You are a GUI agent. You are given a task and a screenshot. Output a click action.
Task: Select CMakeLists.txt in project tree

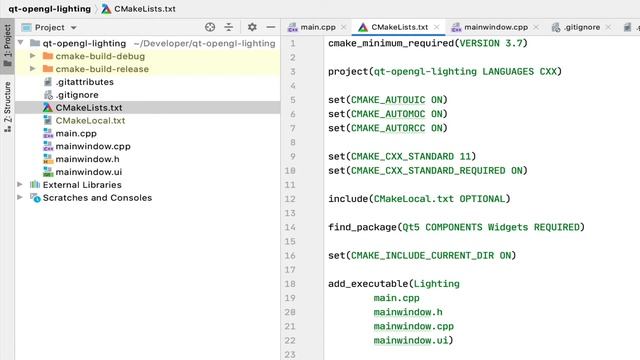[x=89, y=108]
